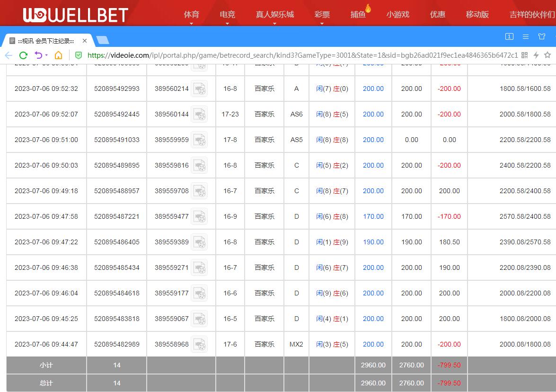Open the 优惠 menu item
Image resolution: width=556 pixels, height=392 pixels.
tap(438, 15)
